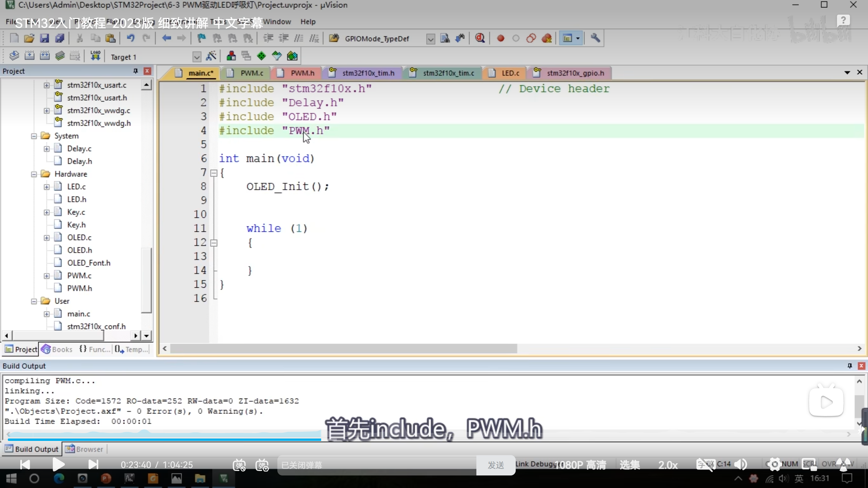This screenshot has width=868, height=488.
Task: Click the Download LOAD icon
Action: (95, 56)
